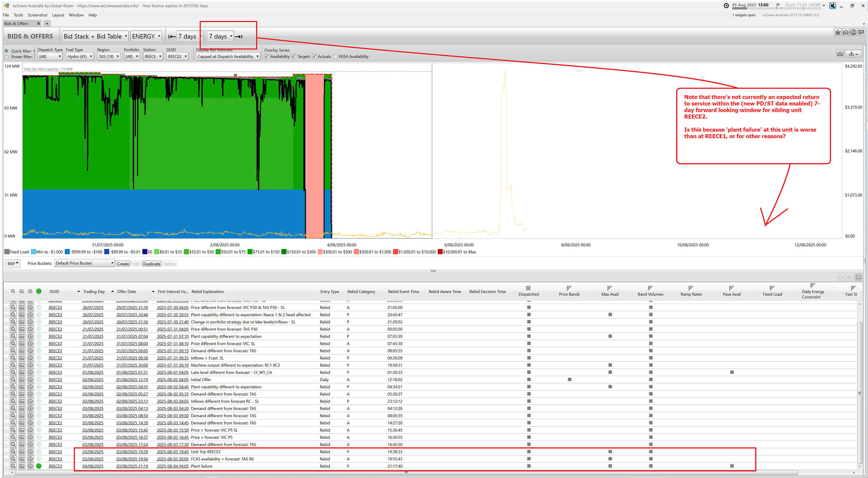Enable the PASA Availability checkbox
Screen dimensions: 868x478
335,57
